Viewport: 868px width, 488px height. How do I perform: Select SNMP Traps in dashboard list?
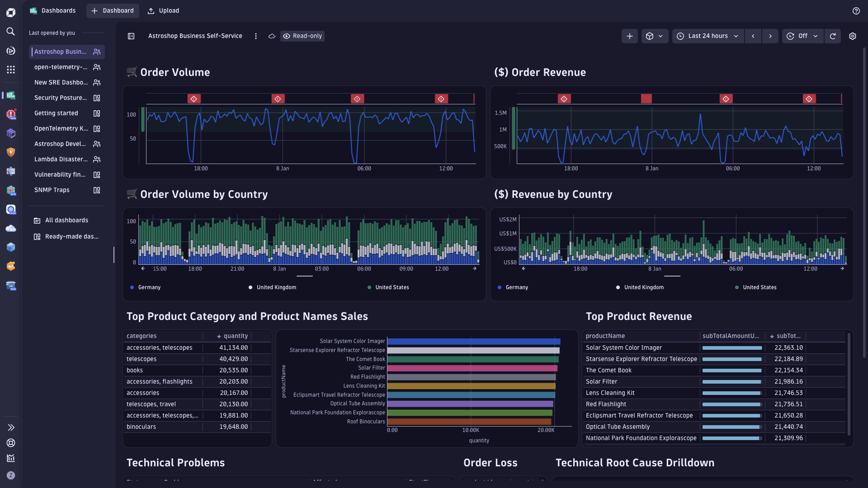coord(52,190)
